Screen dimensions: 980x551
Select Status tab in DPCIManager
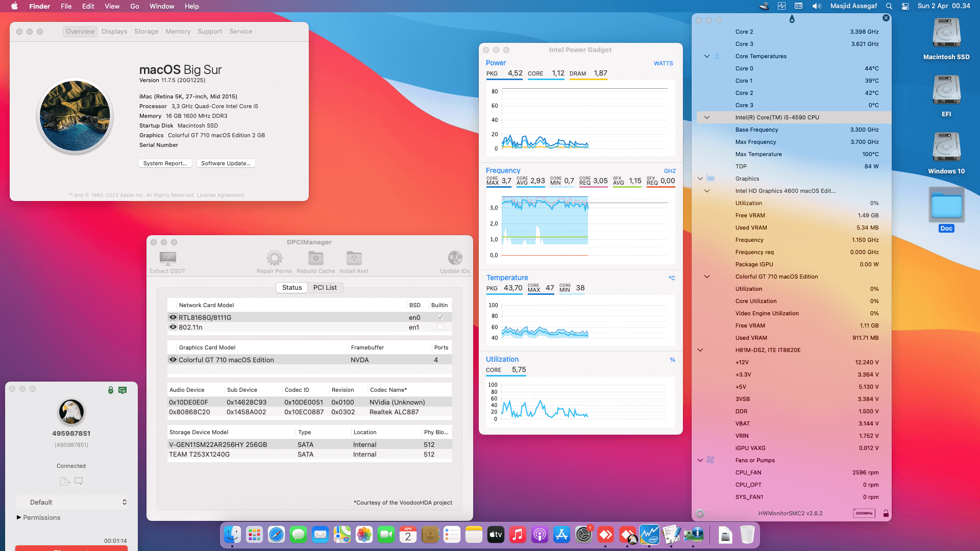point(292,288)
